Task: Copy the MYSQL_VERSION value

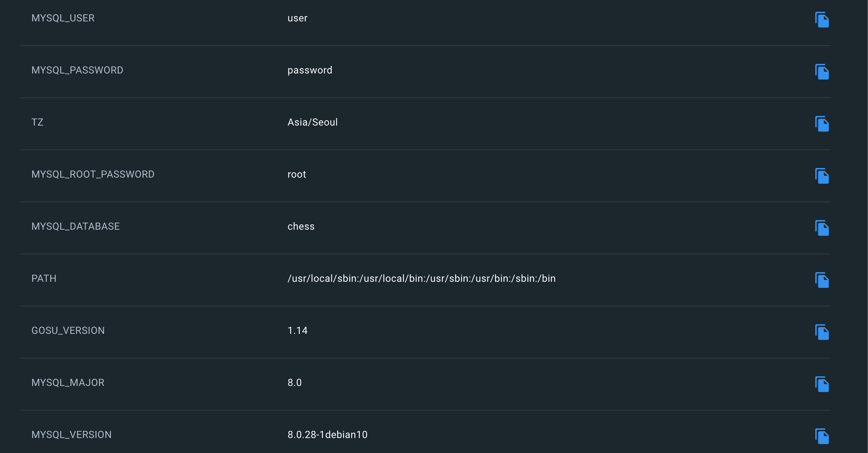Action: tap(822, 436)
